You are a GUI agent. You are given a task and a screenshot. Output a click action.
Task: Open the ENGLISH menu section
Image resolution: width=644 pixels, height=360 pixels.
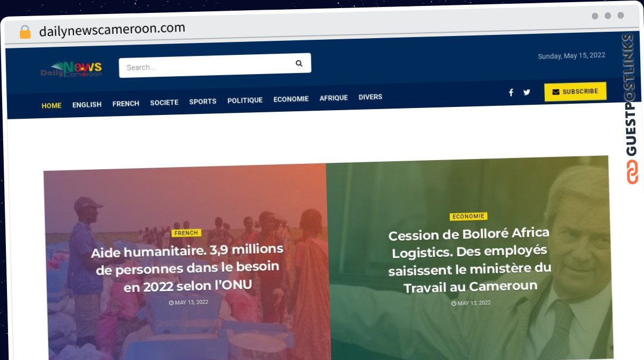(87, 105)
